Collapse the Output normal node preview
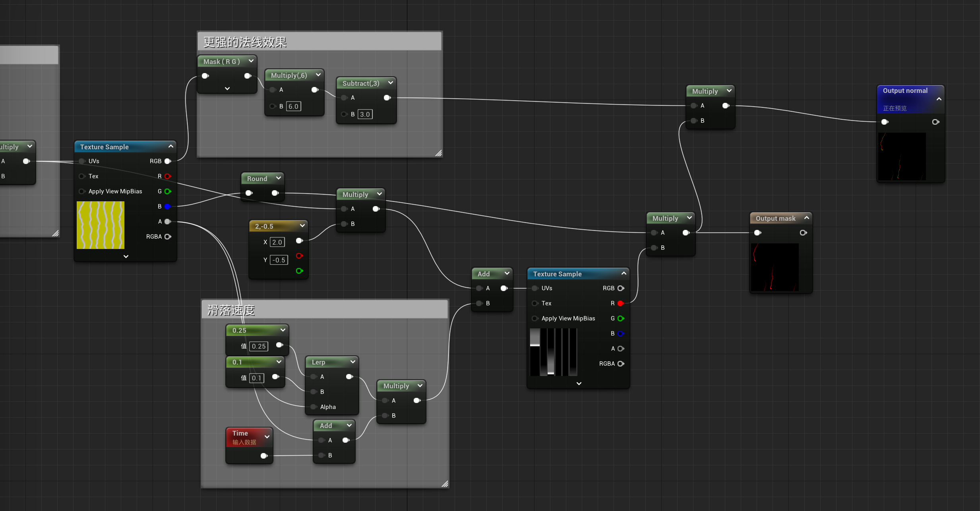The height and width of the screenshot is (511, 980). coord(939,99)
